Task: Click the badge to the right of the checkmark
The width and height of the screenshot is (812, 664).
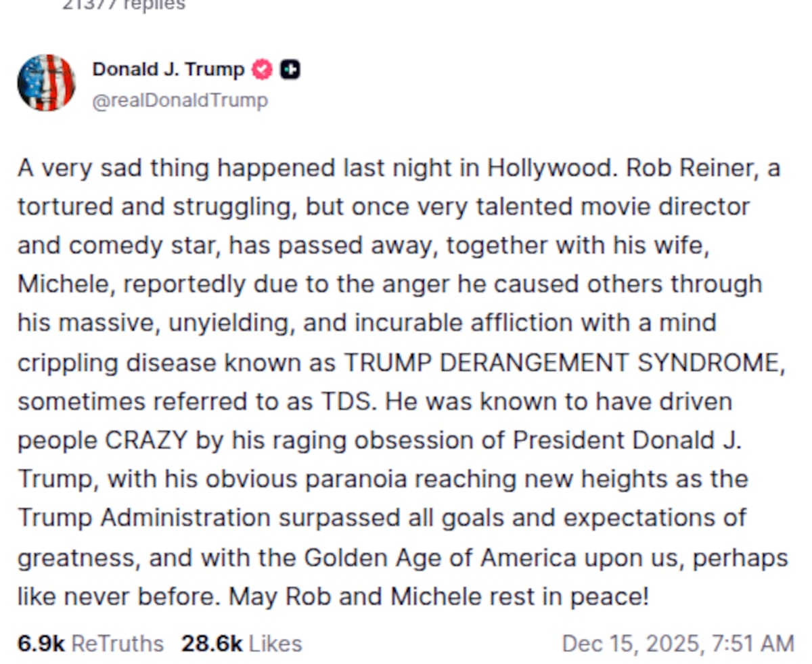Action: (290, 69)
